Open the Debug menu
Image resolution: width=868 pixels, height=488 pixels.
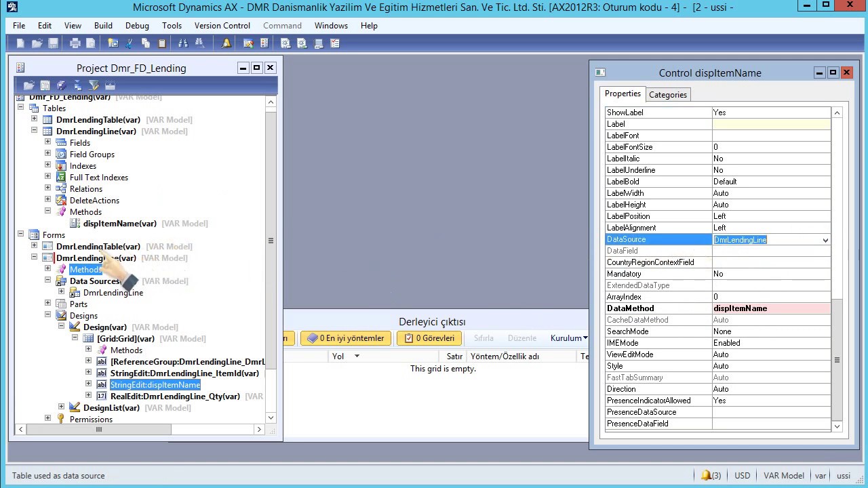[x=137, y=25]
